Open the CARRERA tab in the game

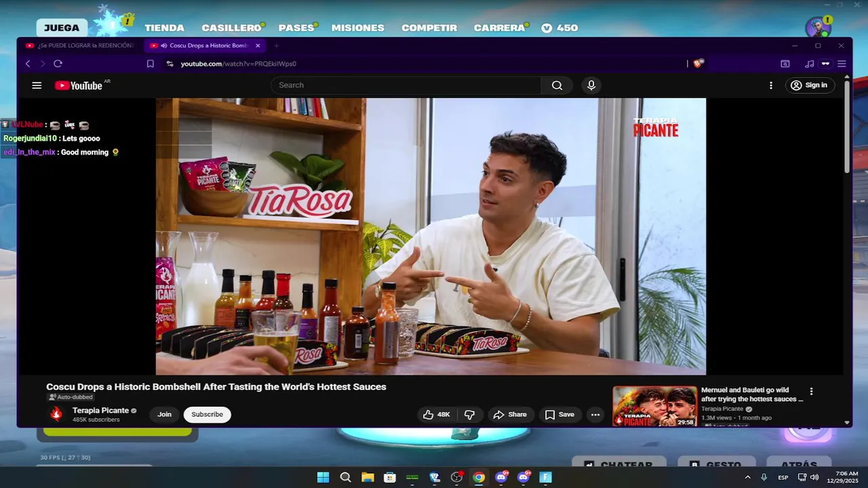tap(500, 28)
